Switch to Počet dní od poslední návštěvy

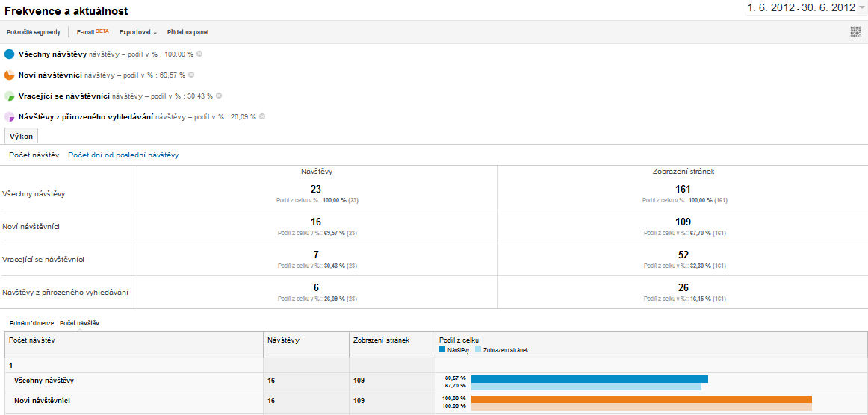pos(123,155)
